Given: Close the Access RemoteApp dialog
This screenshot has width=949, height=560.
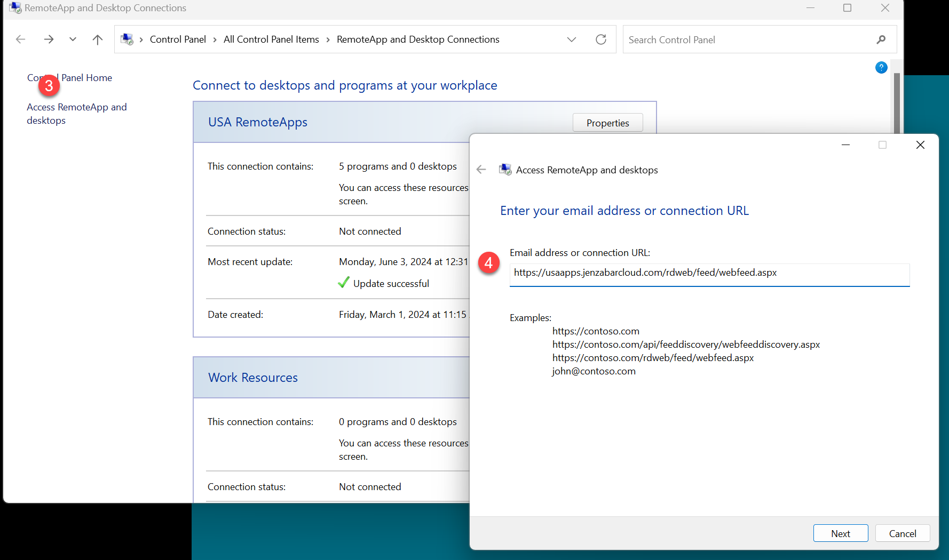Looking at the screenshot, I should tap(920, 145).
